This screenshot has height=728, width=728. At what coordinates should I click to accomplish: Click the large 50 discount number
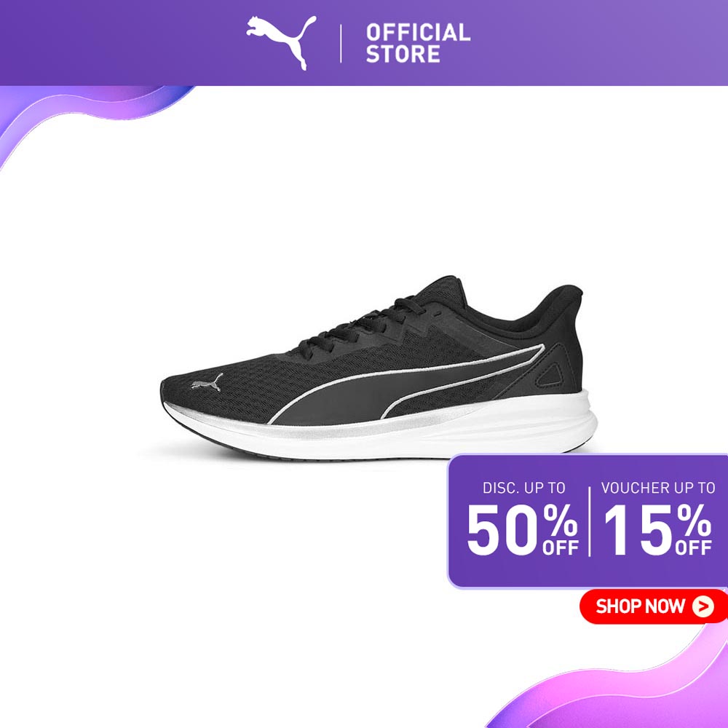tap(503, 530)
